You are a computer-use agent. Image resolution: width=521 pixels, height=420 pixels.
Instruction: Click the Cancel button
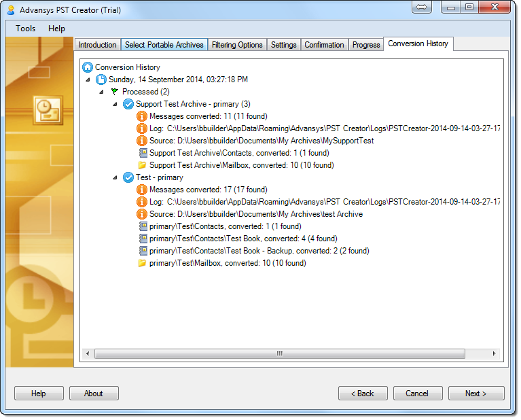(x=417, y=393)
